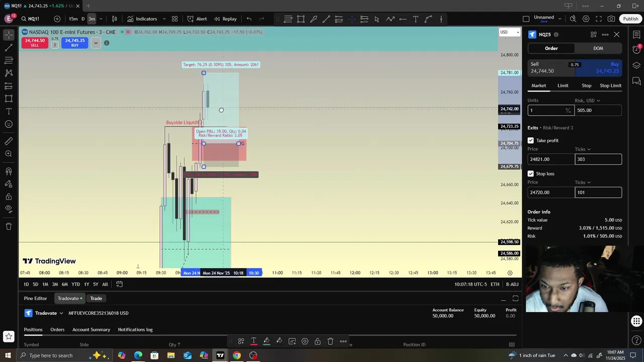Expand the Indicators favorites dropdown
This screenshot has height=362, width=644.
pyautogui.click(x=164, y=19)
